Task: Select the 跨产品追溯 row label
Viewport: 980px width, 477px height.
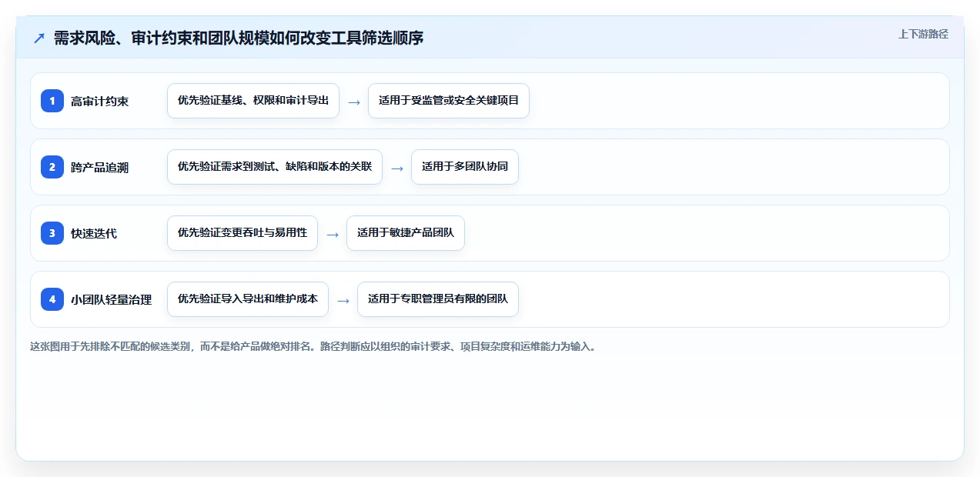Action: pos(99,168)
